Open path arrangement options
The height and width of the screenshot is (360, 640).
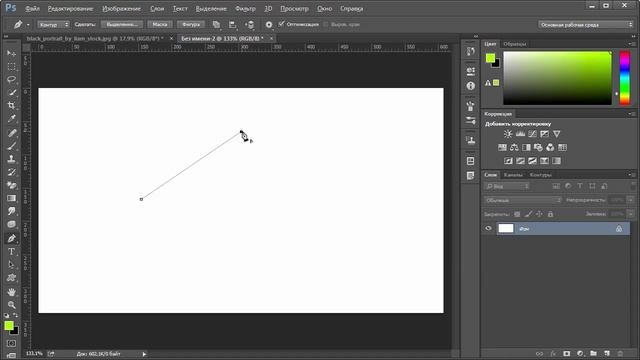pyautogui.click(x=249, y=24)
